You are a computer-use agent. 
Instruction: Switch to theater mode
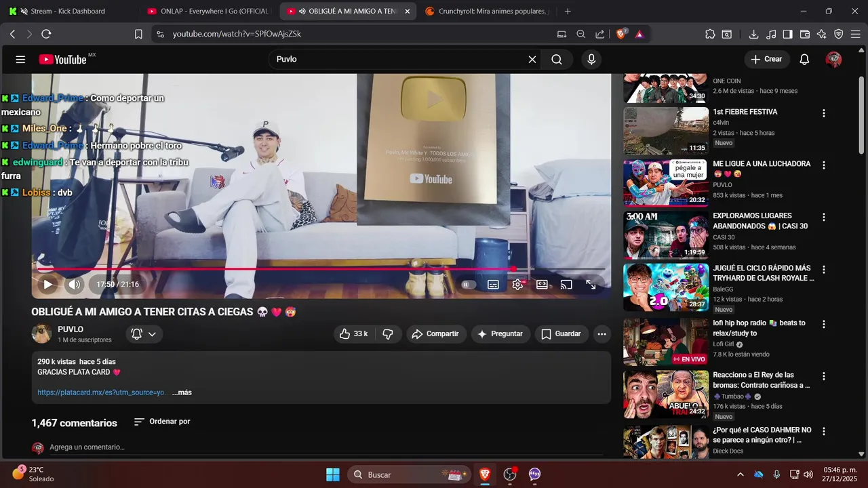click(x=542, y=285)
